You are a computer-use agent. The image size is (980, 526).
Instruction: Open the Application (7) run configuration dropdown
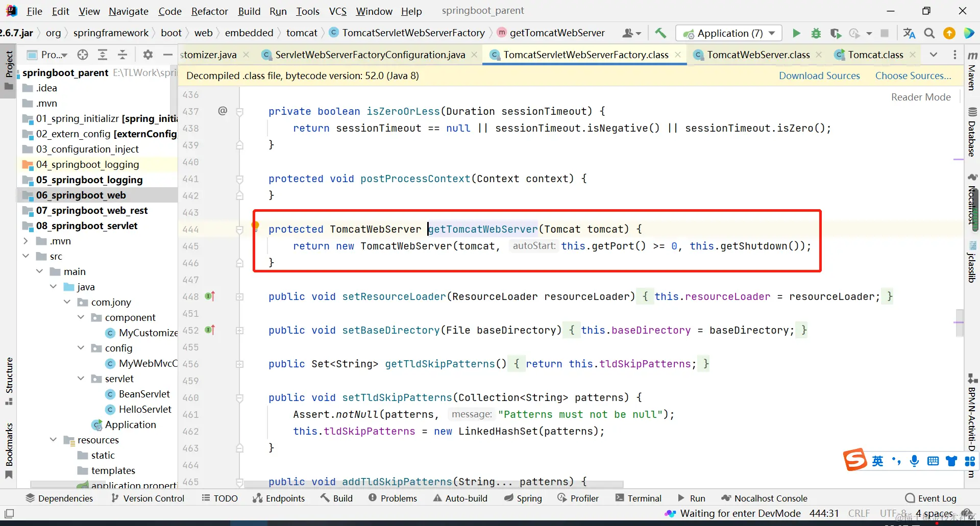(728, 33)
